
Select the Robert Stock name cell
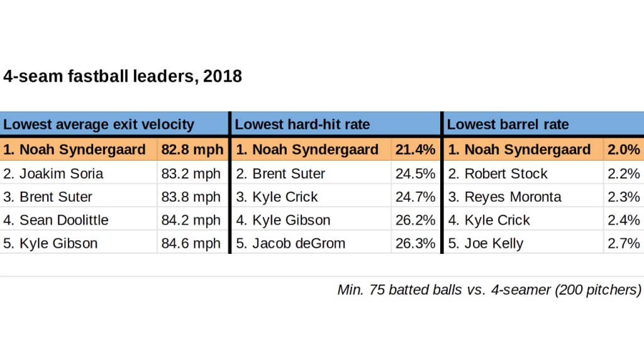506,173
